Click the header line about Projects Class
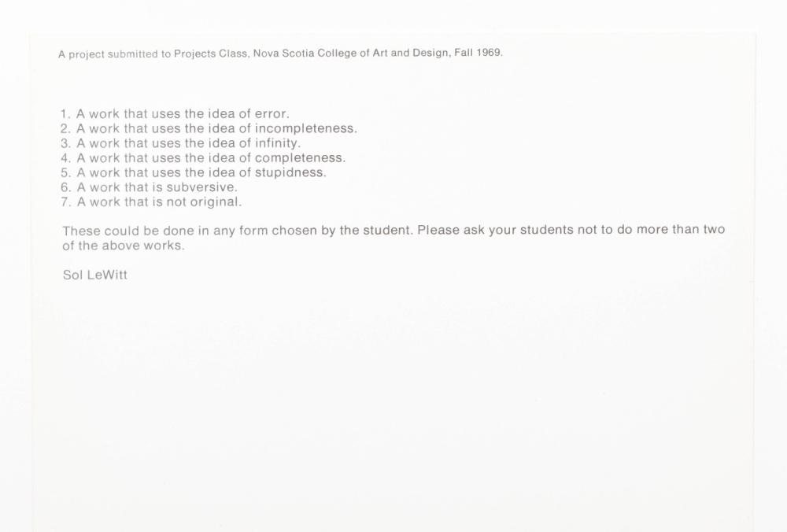Screen dimensions: 787x532 click(x=279, y=54)
